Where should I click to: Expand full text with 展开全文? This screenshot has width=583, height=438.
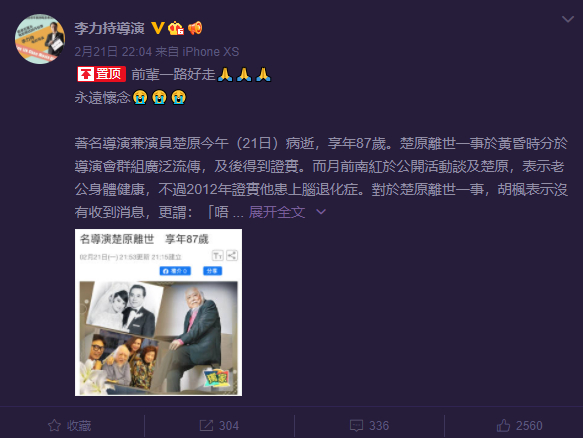click(x=277, y=212)
